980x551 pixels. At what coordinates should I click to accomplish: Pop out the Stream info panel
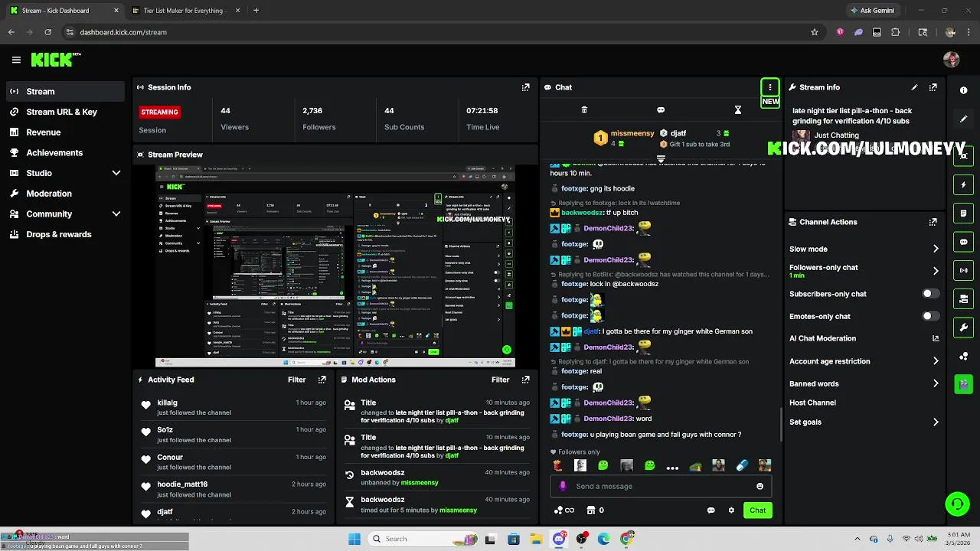933,87
